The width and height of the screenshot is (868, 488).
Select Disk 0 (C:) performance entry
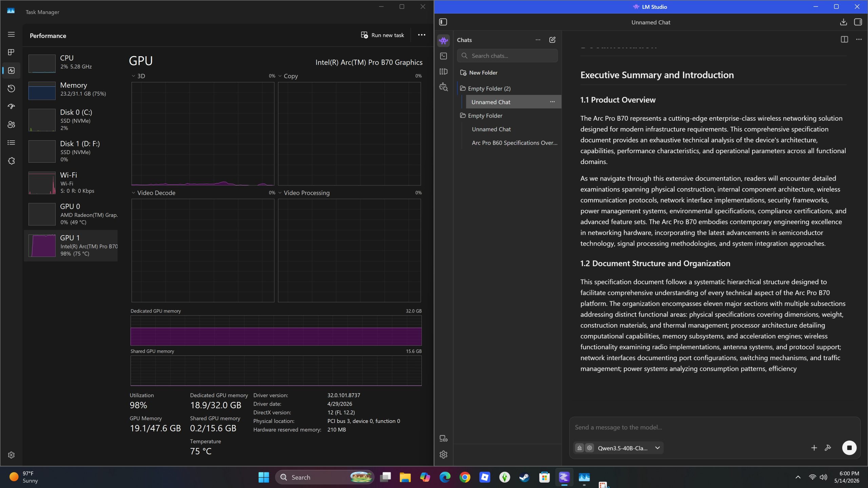point(71,120)
